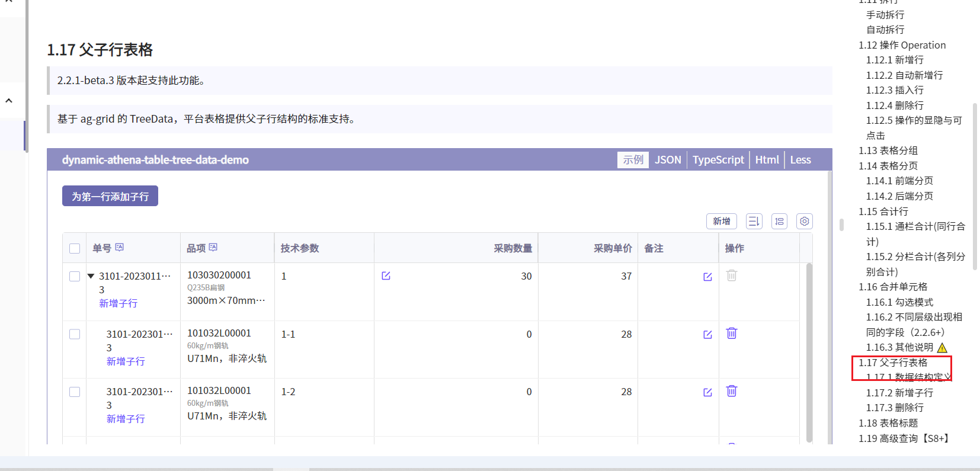Go to 1.16.1 勾选模式 in outline

[x=899, y=302]
